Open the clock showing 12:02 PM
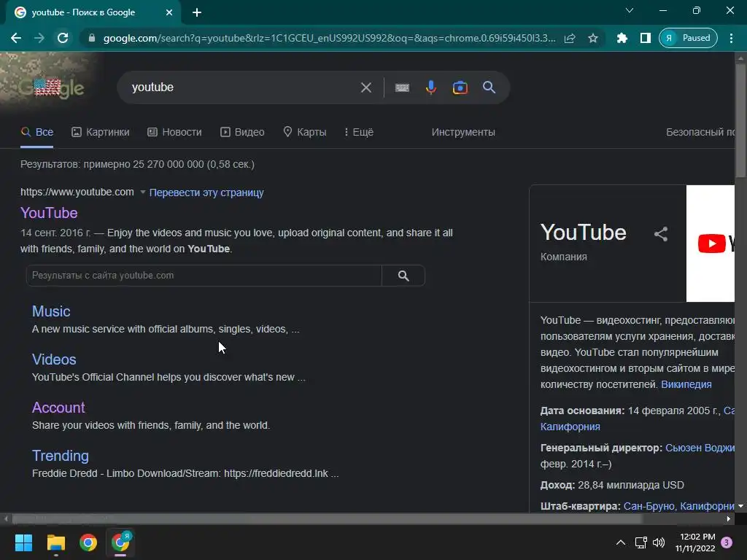 coord(695,542)
